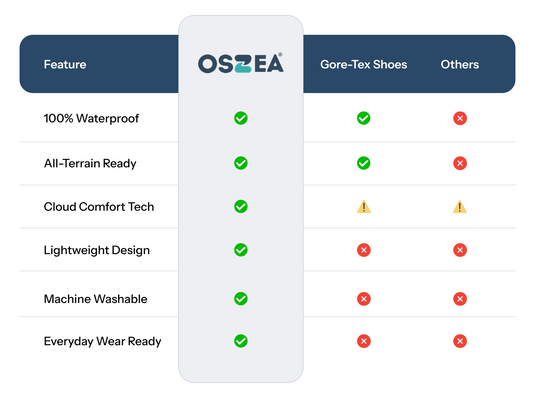Image resolution: width=535 pixels, height=398 pixels.
Task: Click Others warning triangle for Cloud Comfort Tech
Action: click(x=460, y=207)
